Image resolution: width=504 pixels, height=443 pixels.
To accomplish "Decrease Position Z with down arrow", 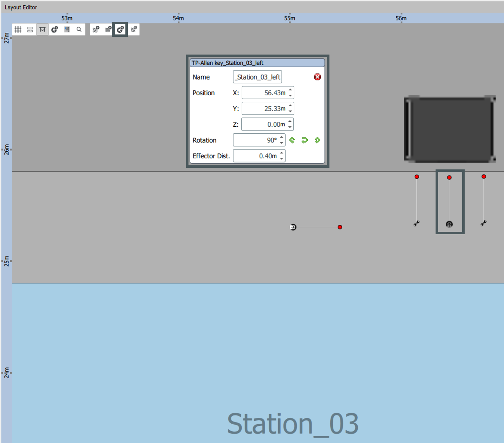I will (x=290, y=127).
